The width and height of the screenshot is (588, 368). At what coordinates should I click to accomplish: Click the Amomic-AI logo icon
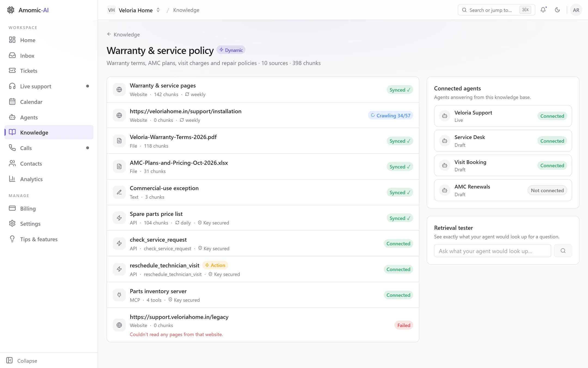pos(11,10)
